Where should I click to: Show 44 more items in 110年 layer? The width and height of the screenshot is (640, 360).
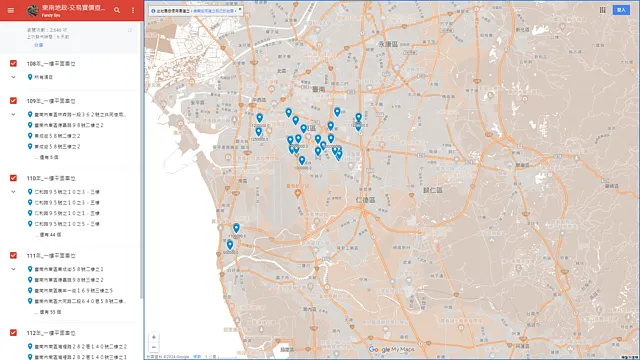(x=50, y=235)
